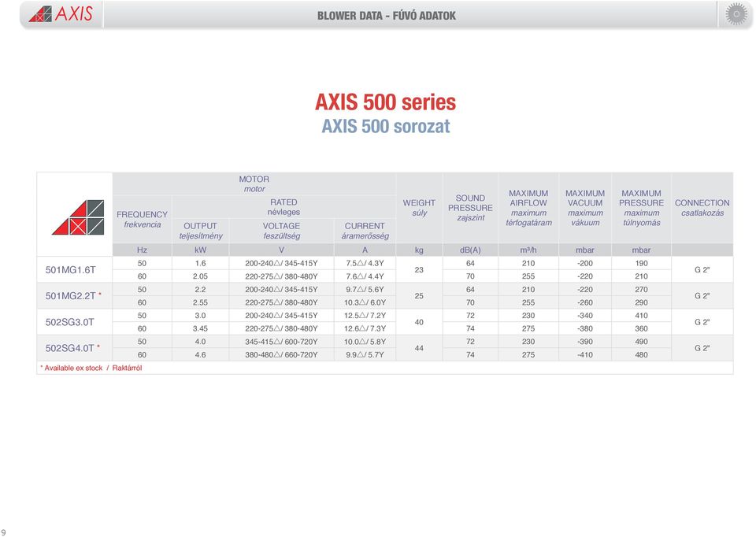Screen dimensions: 756x537
Task: Click the current cell '9.7△/ 5.6Y'
Action: 365,290
